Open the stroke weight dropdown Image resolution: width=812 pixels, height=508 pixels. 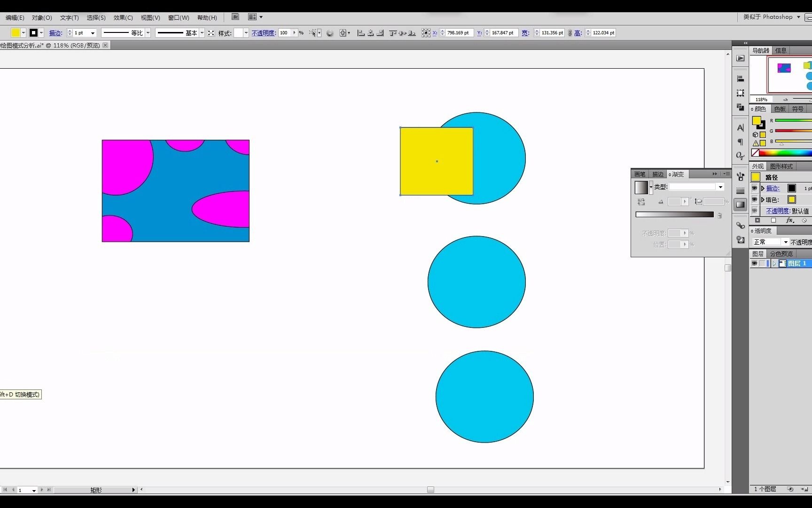[93, 33]
